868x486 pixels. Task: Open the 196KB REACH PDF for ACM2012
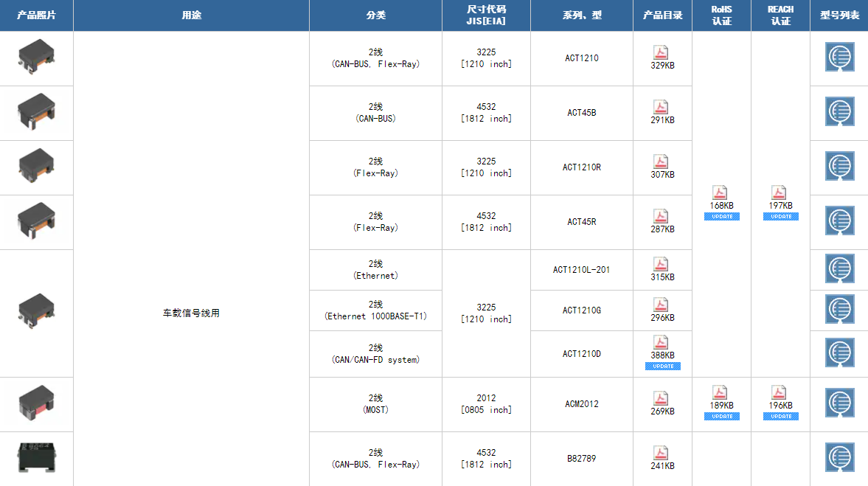coord(780,393)
